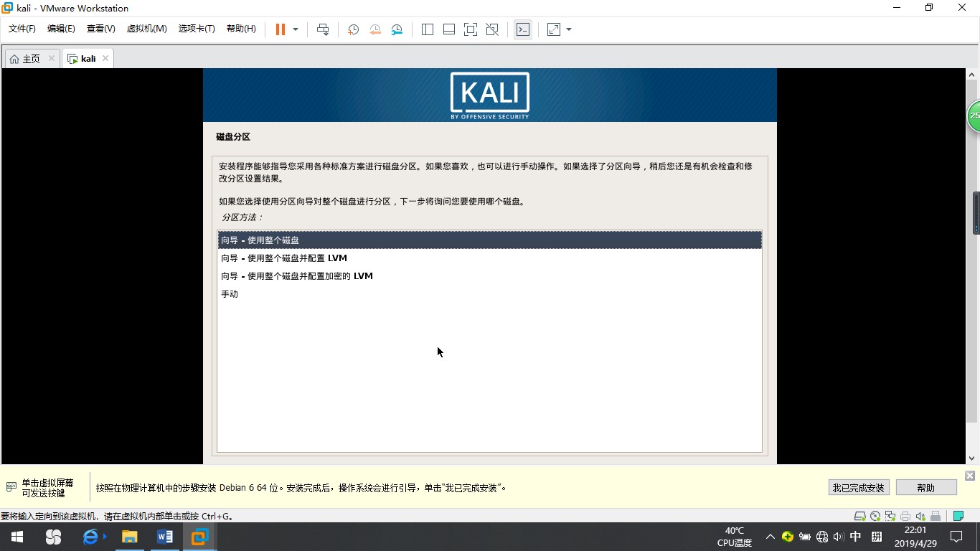The width and height of the screenshot is (980, 551).
Task: Select 向导 - 使用整个磁盘并配置 LVM
Action: pyautogui.click(x=490, y=258)
